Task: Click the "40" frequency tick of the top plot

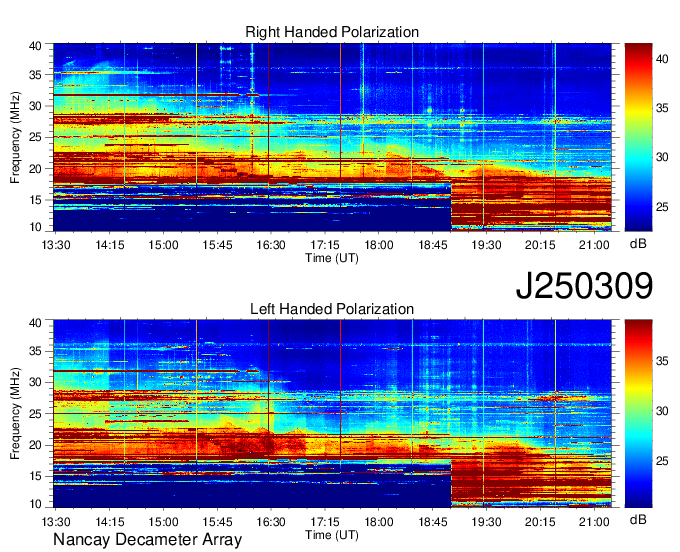Action: click(x=35, y=46)
